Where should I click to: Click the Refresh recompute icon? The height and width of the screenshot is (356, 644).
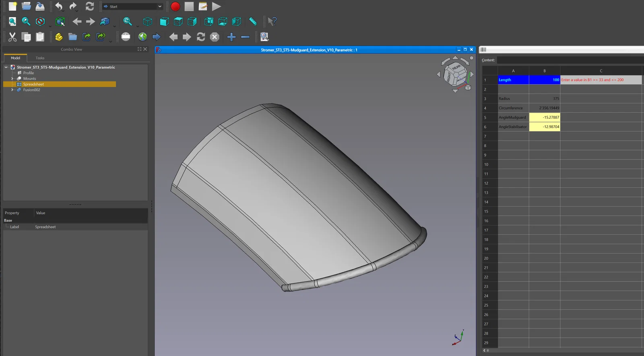click(x=89, y=6)
